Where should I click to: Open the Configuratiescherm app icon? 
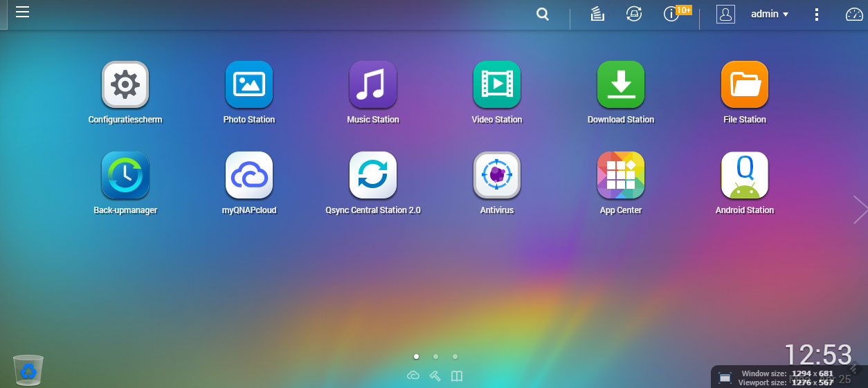[125, 84]
